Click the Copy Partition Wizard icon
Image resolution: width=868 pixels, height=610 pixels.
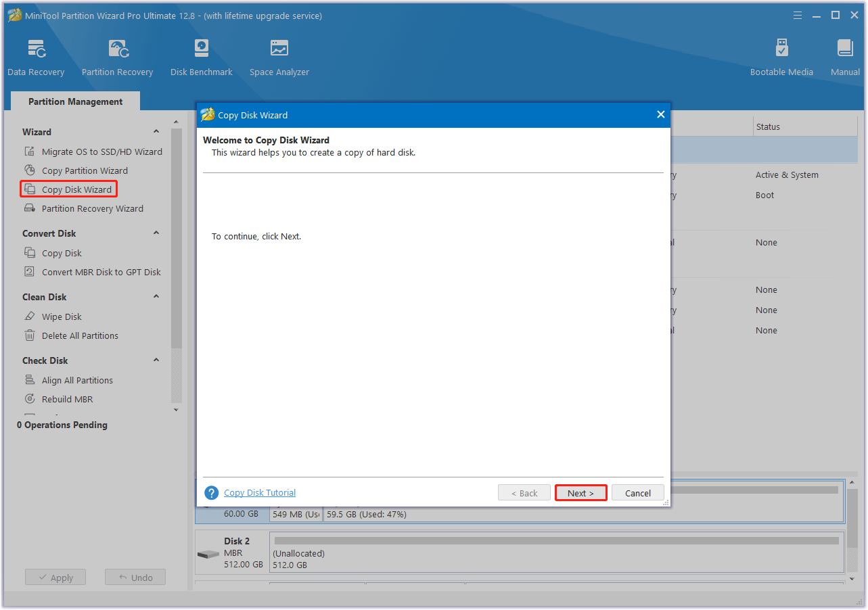coord(30,170)
